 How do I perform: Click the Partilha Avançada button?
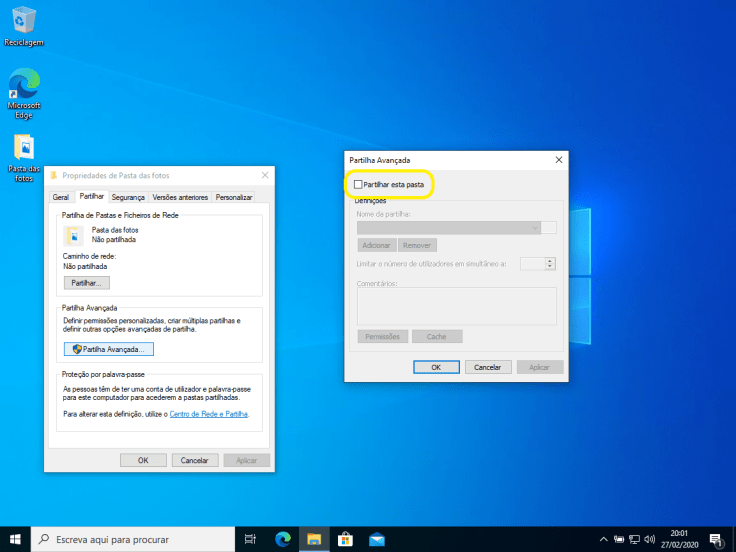[108, 349]
